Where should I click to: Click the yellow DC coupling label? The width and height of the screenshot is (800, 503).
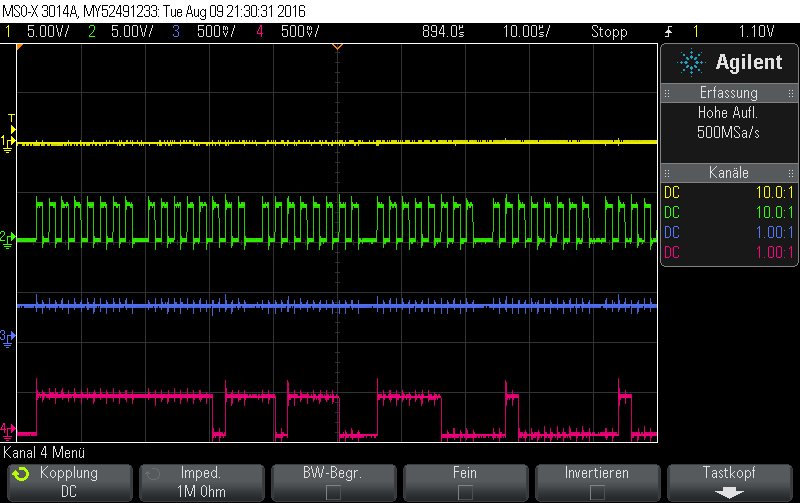pos(672,192)
